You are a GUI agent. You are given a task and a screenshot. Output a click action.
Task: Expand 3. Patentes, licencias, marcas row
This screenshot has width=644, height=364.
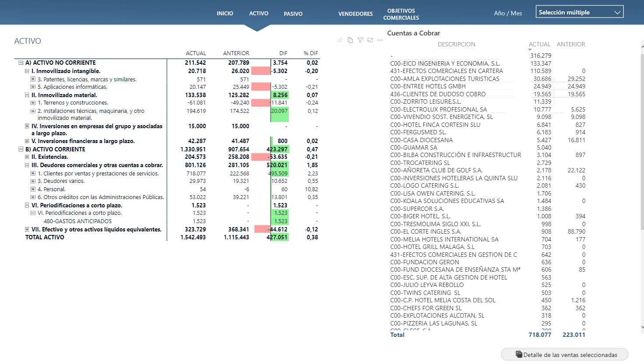pyautogui.click(x=33, y=80)
